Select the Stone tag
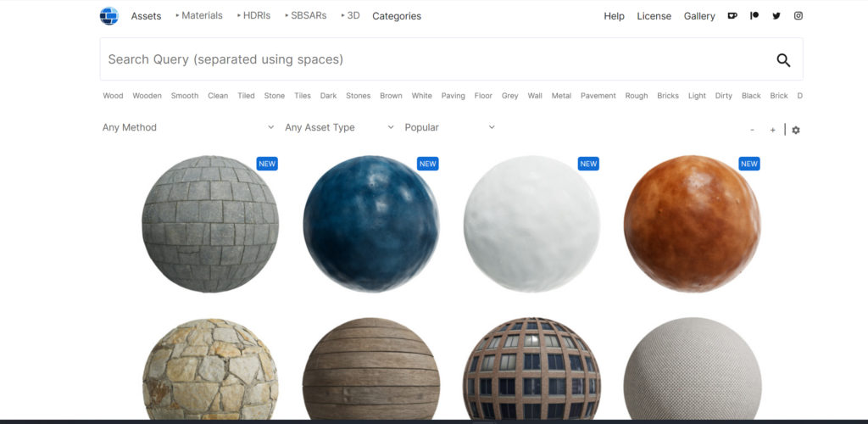 [x=275, y=96]
